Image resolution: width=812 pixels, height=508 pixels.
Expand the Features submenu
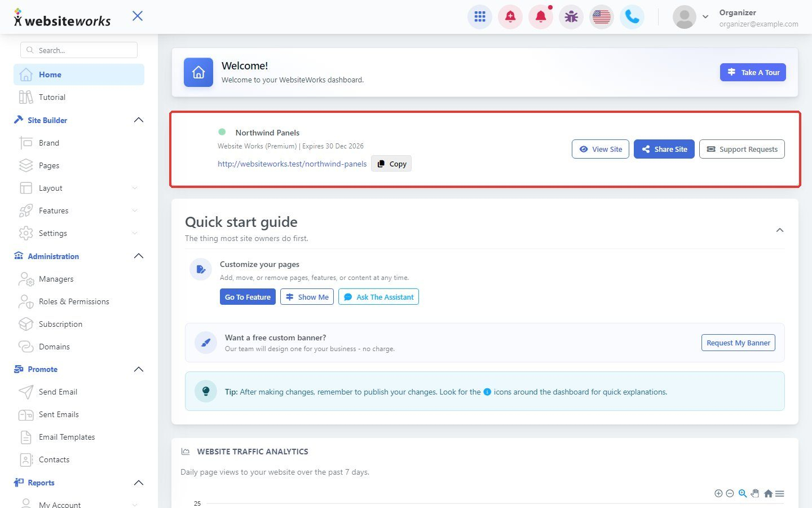pyautogui.click(x=135, y=211)
